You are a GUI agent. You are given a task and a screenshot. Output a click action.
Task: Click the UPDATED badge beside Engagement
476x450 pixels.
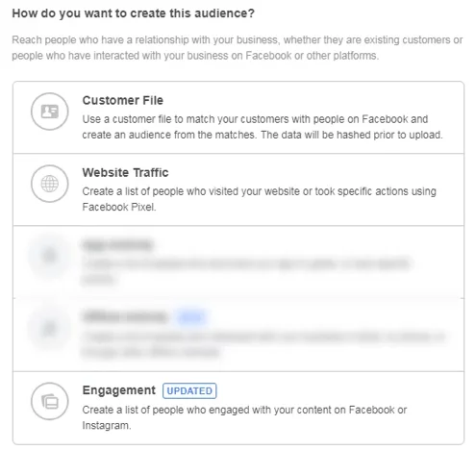189,391
